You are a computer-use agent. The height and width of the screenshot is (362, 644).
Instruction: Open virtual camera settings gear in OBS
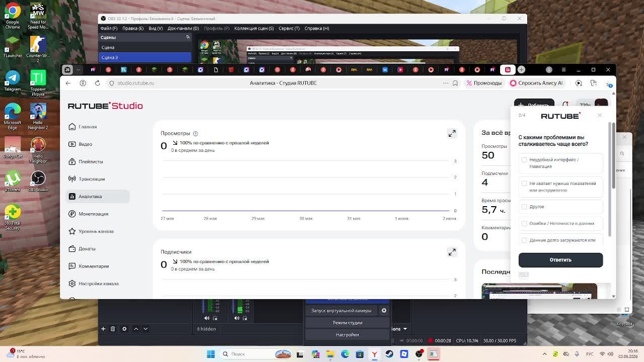point(384,311)
